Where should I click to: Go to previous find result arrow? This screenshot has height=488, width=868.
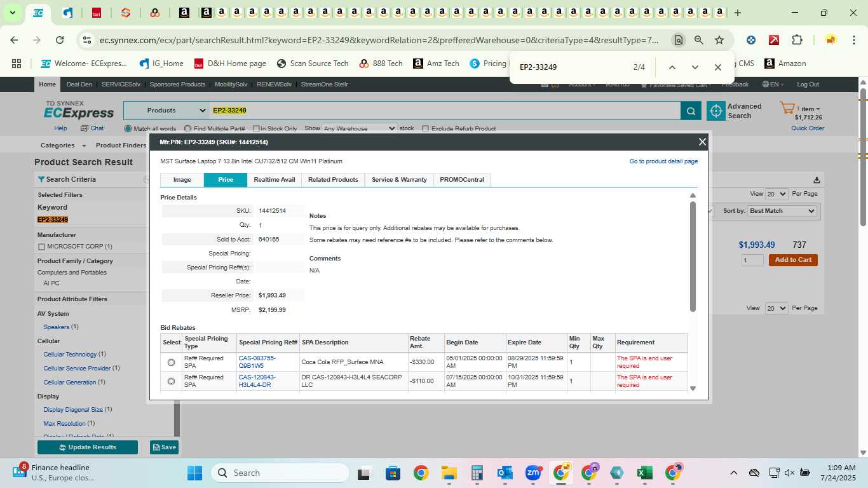click(672, 67)
